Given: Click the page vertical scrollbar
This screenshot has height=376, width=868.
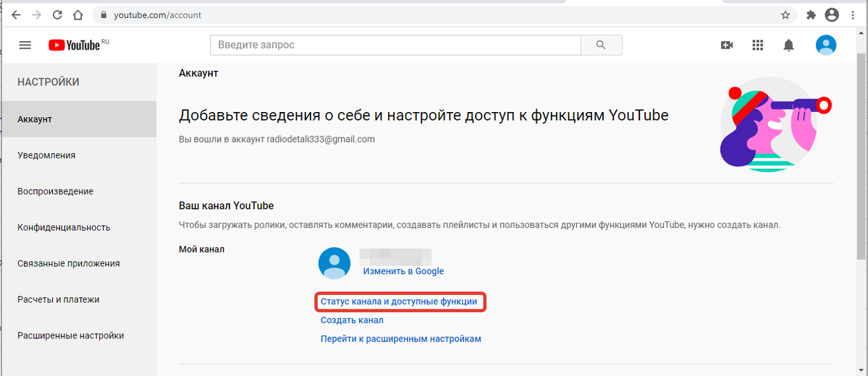Looking at the screenshot, I should 861,157.
